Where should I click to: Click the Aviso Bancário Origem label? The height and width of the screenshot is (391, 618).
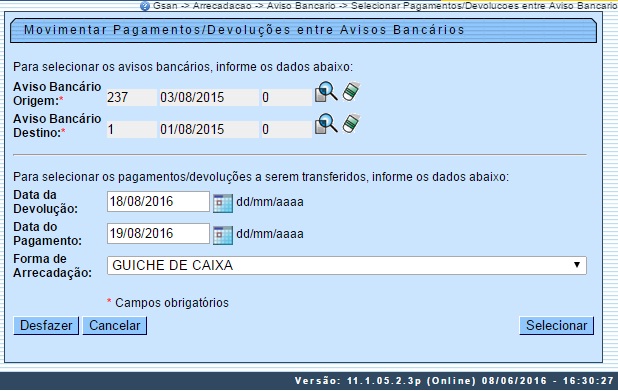tap(57, 94)
